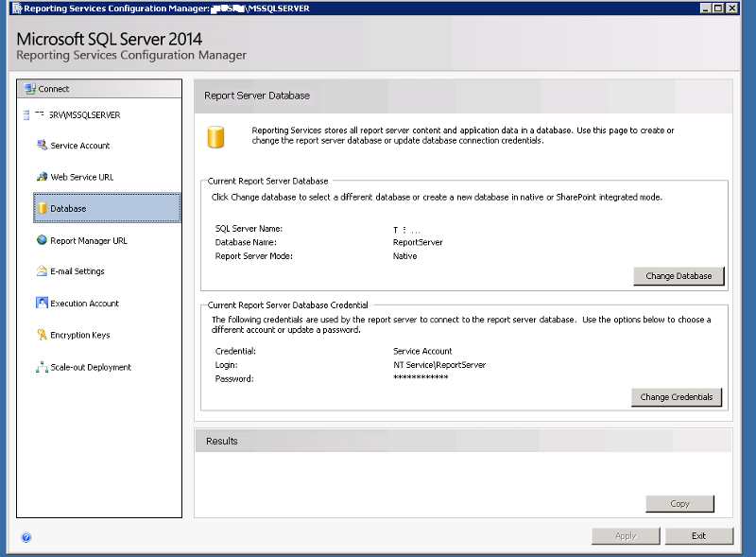Select the SRV\MSSQLSERVER server node
The width and height of the screenshot is (756, 557).
click(x=84, y=114)
